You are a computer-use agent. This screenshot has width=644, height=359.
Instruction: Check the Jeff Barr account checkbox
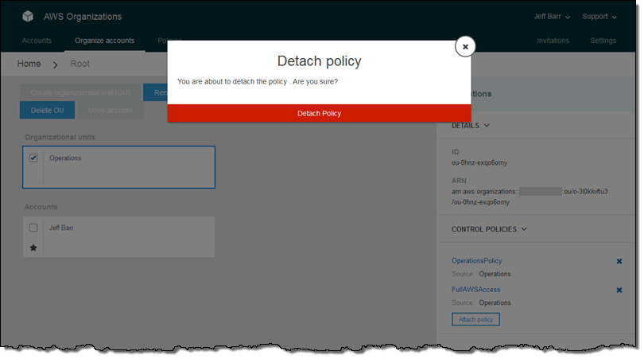click(33, 228)
